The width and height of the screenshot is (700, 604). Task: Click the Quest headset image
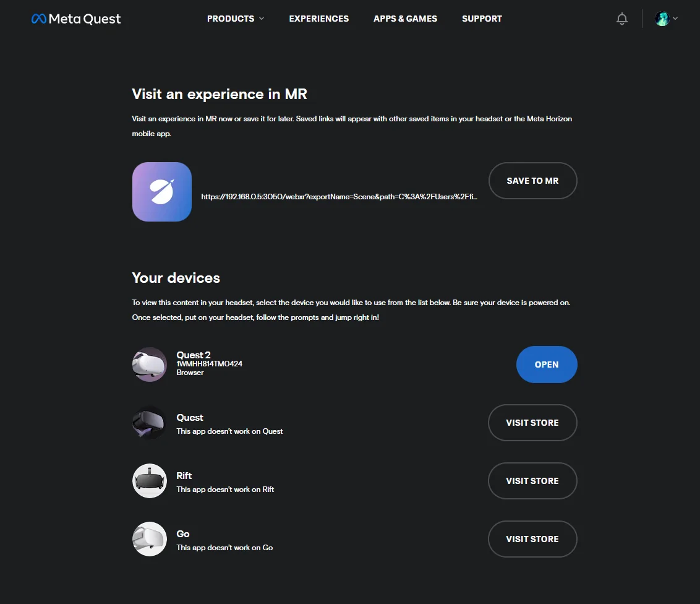[x=150, y=423]
